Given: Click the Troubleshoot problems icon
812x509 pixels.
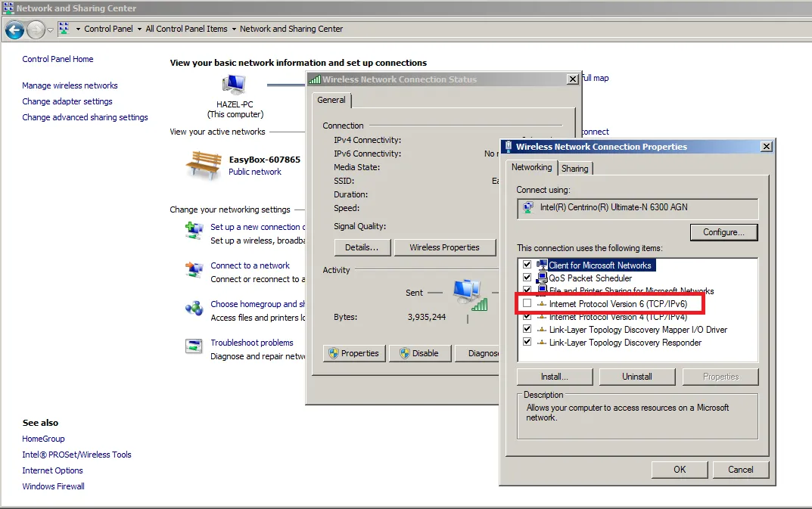Looking at the screenshot, I should click(194, 346).
